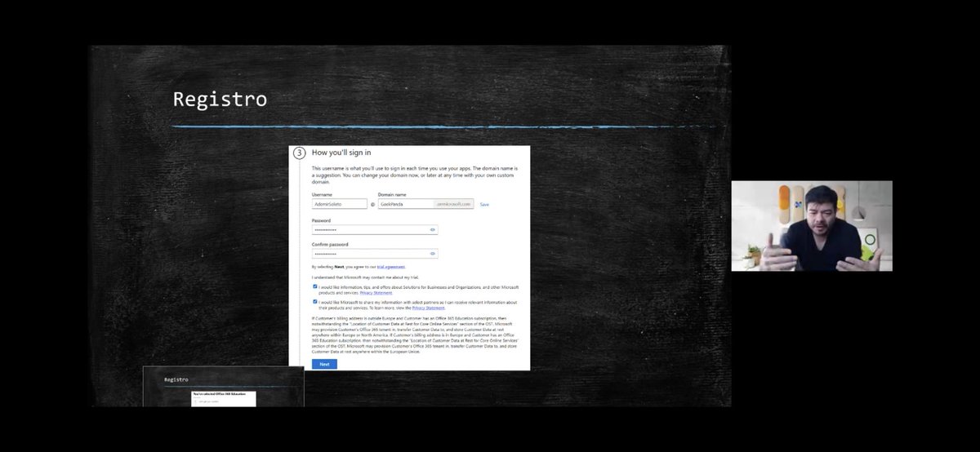
Task: Click the Domain name field containing GeekPanda
Action: tap(425, 204)
